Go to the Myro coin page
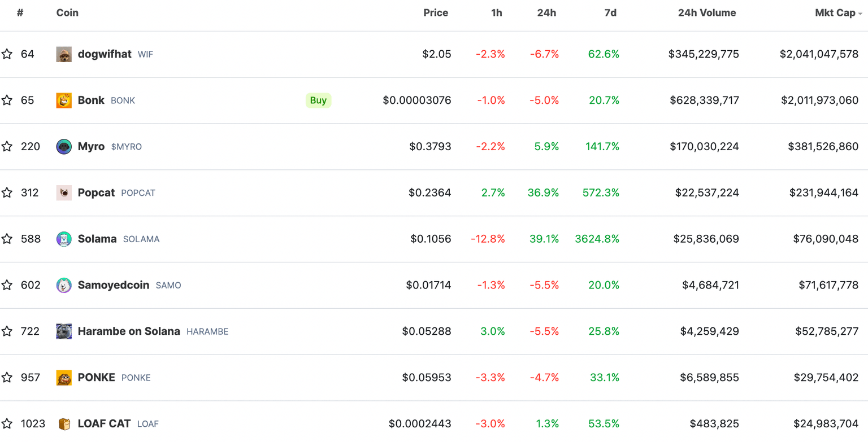 pos(91,147)
